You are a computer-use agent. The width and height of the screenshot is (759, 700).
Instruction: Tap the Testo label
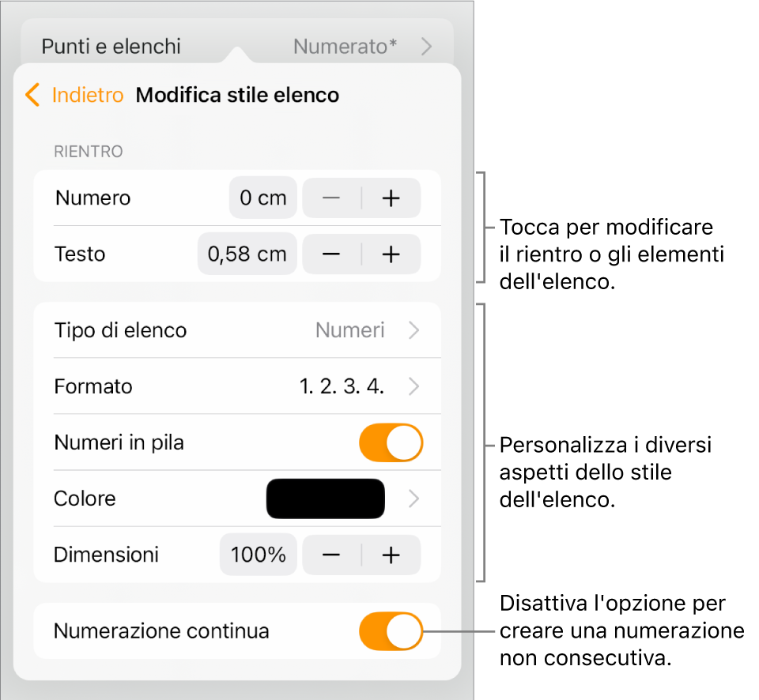[x=80, y=254]
